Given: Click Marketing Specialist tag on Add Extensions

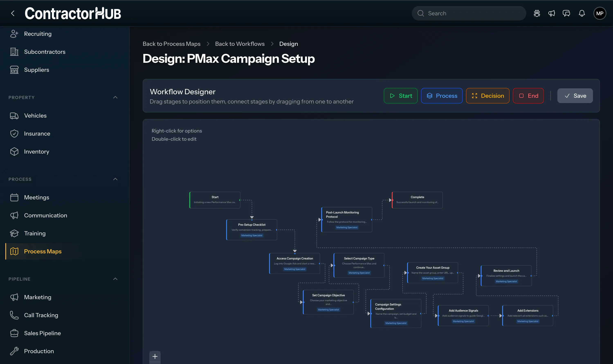Looking at the screenshot, I should [x=528, y=321].
